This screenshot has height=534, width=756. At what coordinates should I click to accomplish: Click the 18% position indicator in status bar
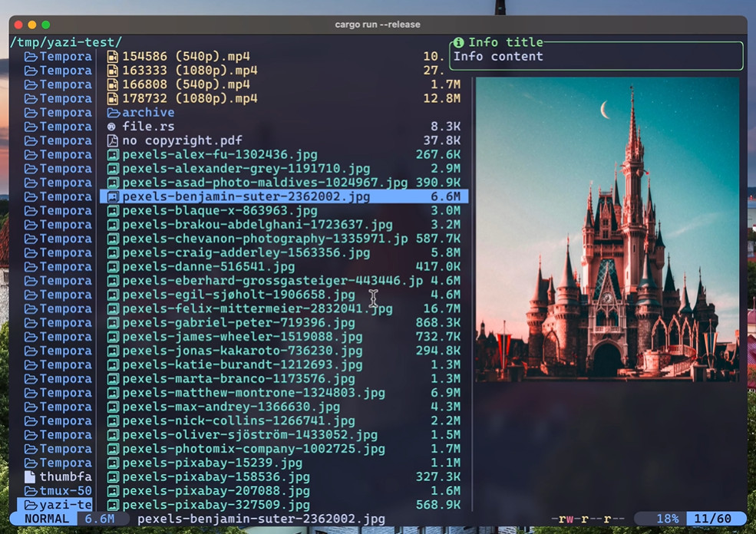click(x=667, y=519)
